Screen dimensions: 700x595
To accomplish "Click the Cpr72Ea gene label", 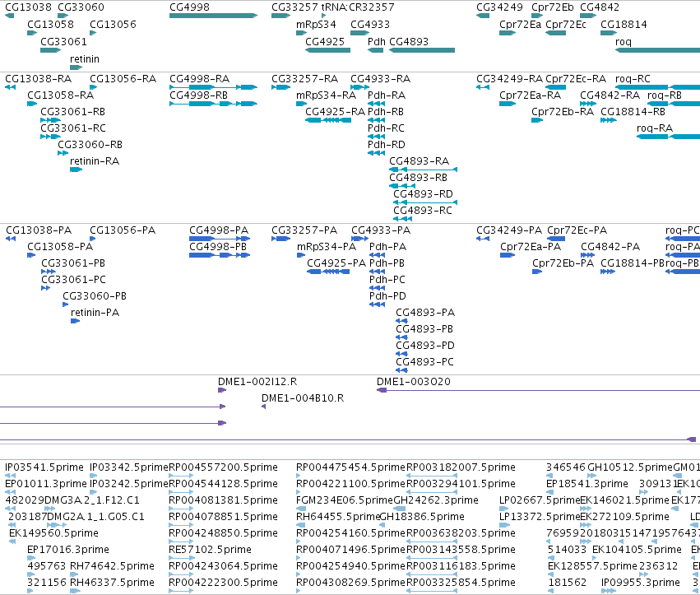I will point(520,24).
